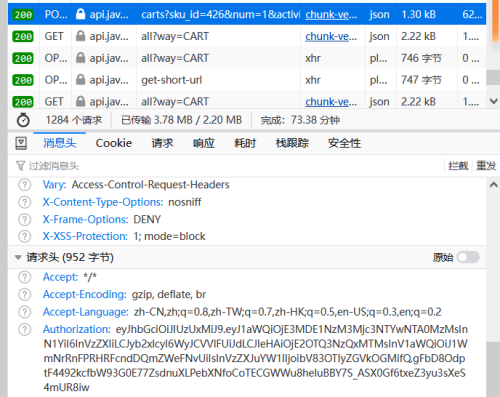The image size is (500, 397).
Task: Open chunk-ve link in last GET all?way=CART row
Action: click(331, 101)
